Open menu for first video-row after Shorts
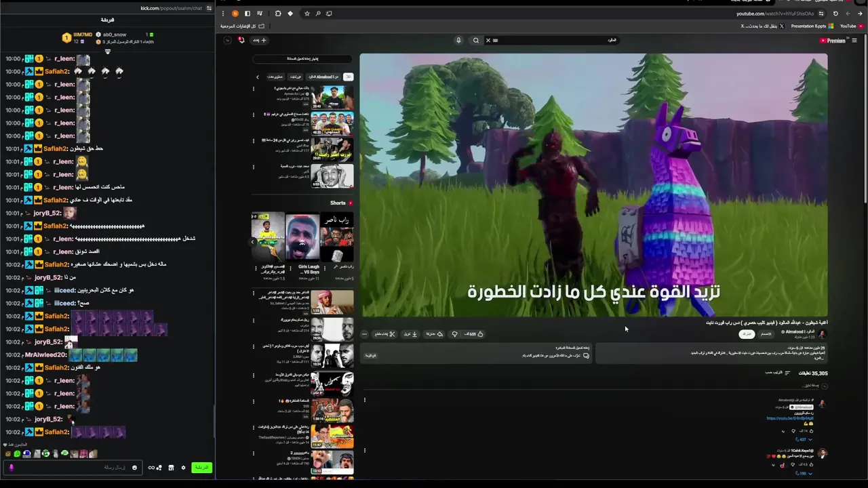Viewport: 868px width, 488px height. [254, 294]
